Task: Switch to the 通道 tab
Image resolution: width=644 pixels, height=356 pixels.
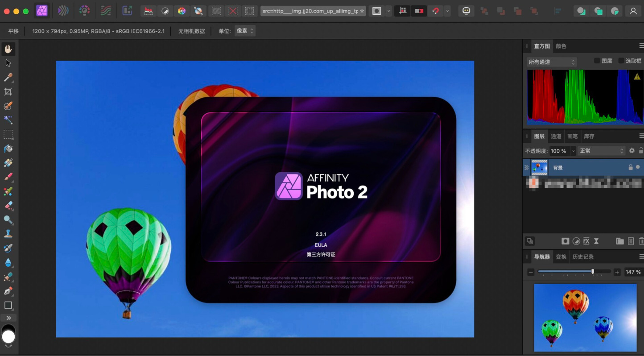Action: click(556, 136)
